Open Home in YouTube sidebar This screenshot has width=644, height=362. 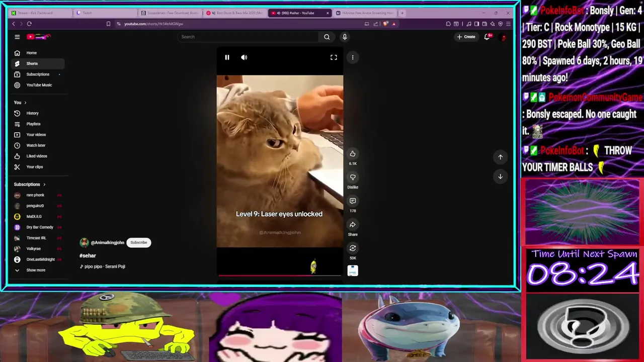[37, 53]
